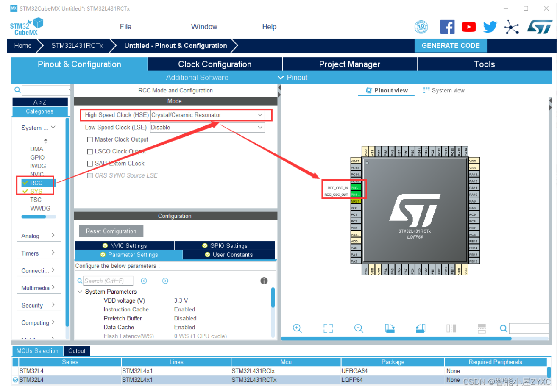
Task: Switch to Clock Configuration tab
Action: (x=215, y=64)
